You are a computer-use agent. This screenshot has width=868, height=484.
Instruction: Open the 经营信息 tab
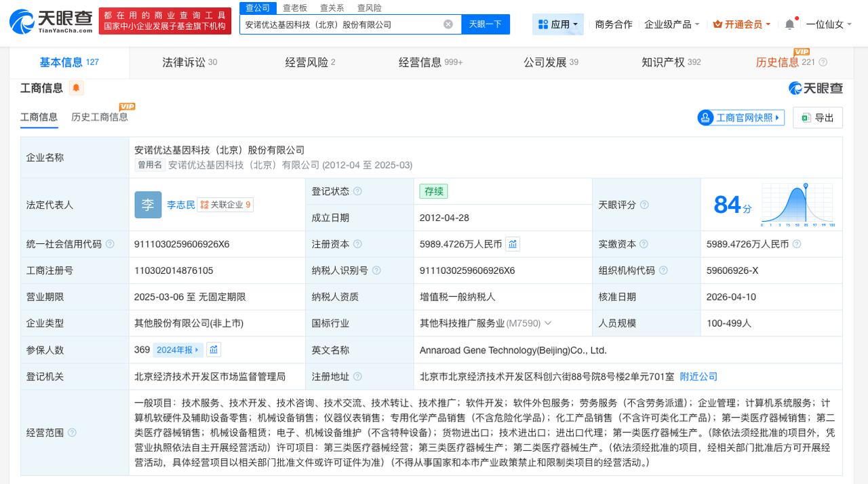coord(431,62)
